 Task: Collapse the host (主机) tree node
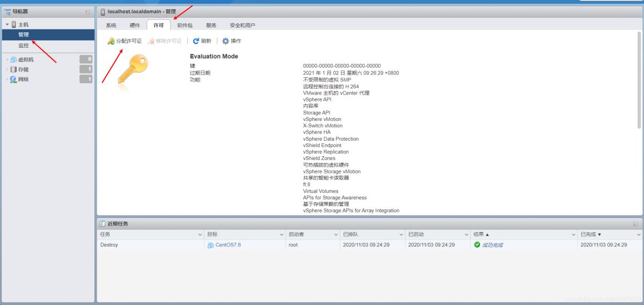[x=7, y=25]
